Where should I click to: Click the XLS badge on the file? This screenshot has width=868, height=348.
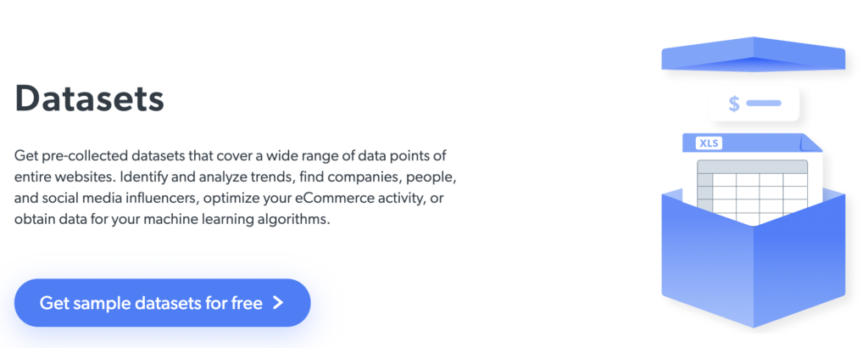pos(708,143)
